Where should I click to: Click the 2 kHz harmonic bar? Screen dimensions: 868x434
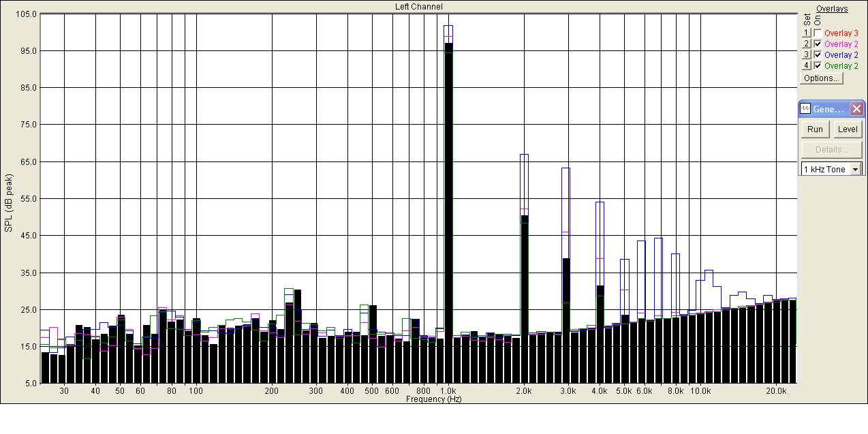[x=524, y=299]
